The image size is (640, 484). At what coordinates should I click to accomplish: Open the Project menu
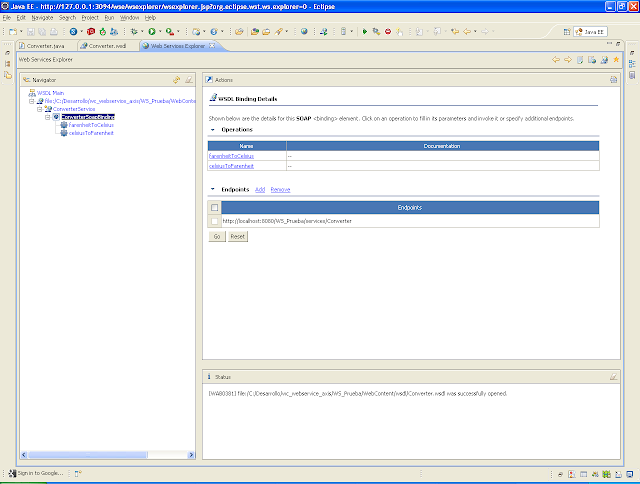click(x=90, y=18)
